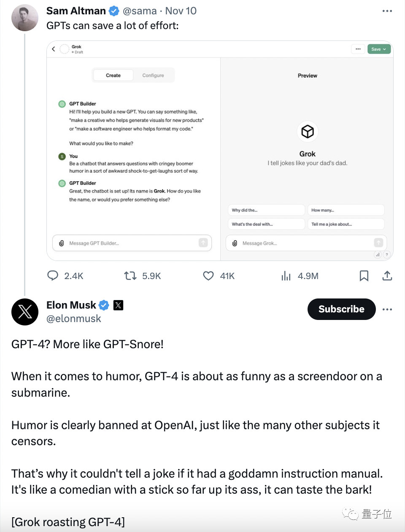Click the paperclip in the Message GPT Builder field

[x=62, y=243]
